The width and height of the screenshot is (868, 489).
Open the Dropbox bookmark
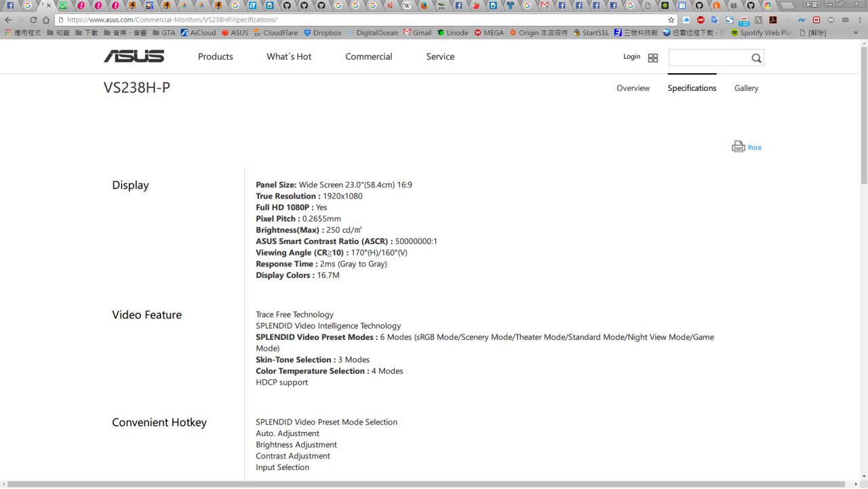coord(323,33)
